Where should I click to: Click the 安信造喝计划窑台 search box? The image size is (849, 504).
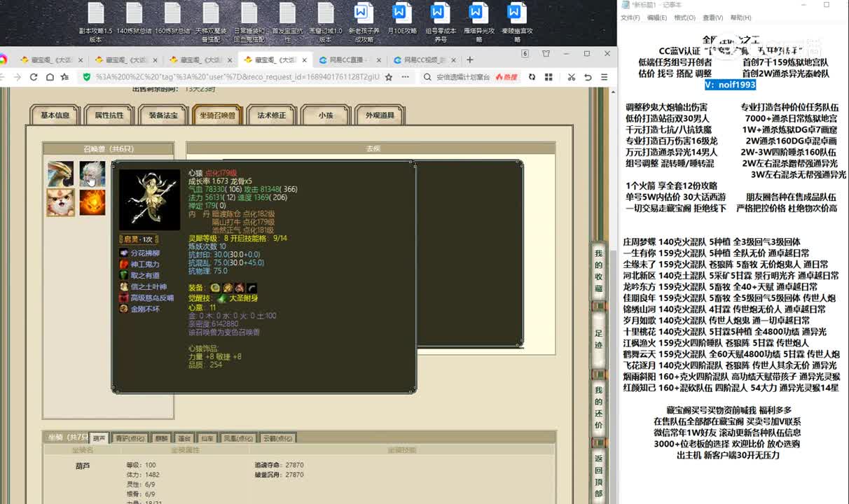point(463,77)
